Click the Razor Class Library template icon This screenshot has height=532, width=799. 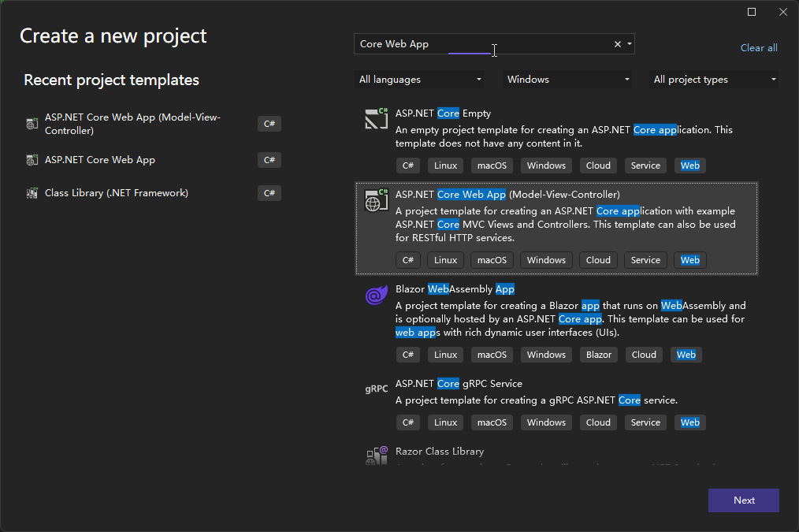tap(377, 456)
